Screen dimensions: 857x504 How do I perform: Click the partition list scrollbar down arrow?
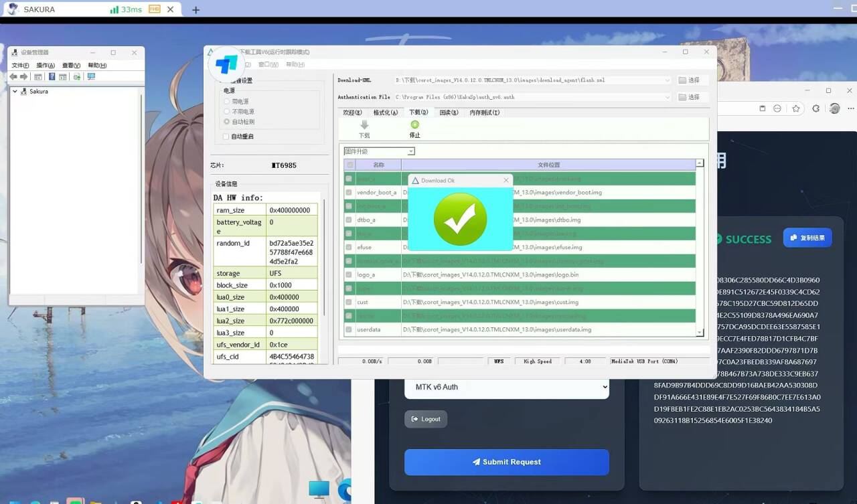(x=700, y=332)
